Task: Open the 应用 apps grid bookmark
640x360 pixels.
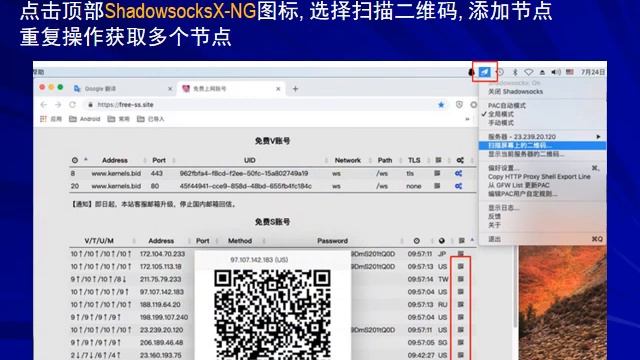Action: [x=51, y=119]
